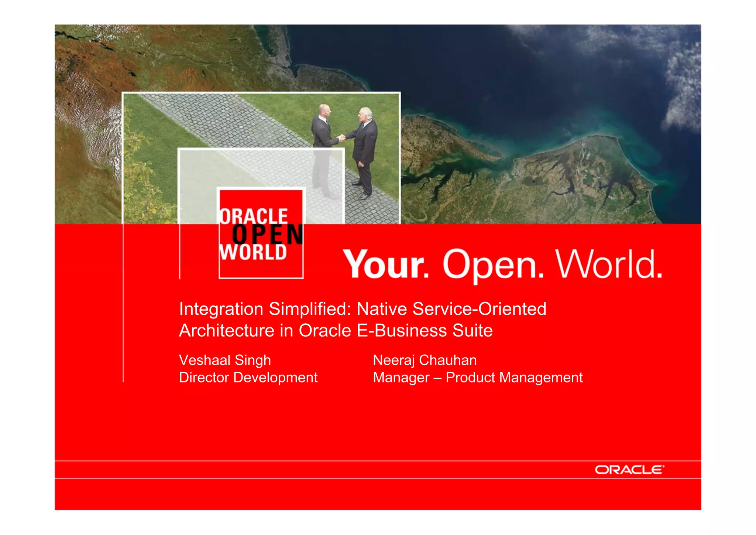This screenshot has height=535, width=756.
Task: Click the presenter name 'Veshaal Singh'
Action: point(225,360)
